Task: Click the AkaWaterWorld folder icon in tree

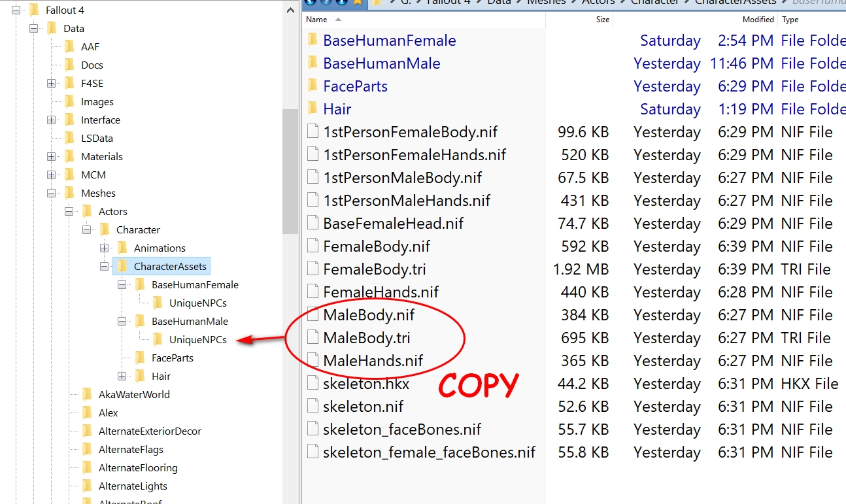Action: (x=88, y=394)
